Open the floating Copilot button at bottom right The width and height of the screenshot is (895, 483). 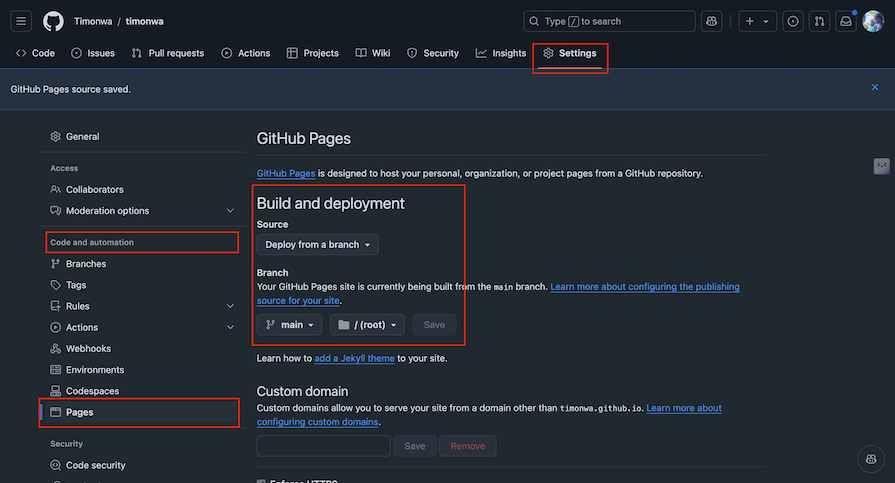click(870, 459)
